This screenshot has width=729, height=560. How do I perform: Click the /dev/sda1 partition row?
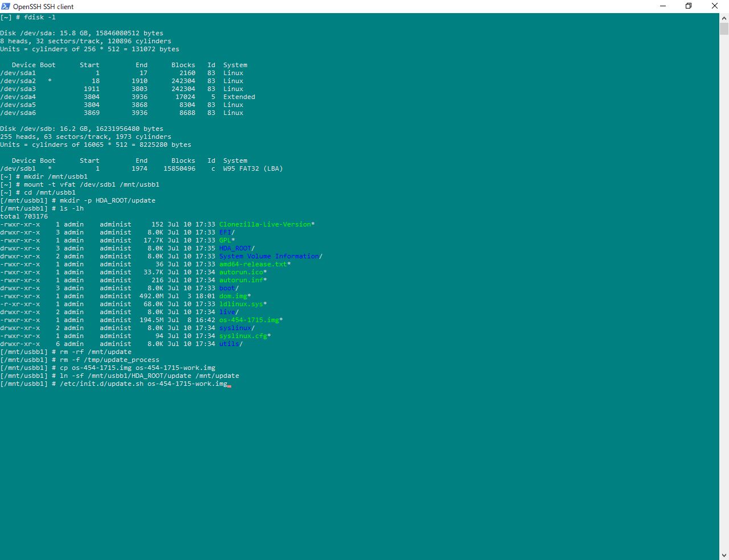[122, 73]
